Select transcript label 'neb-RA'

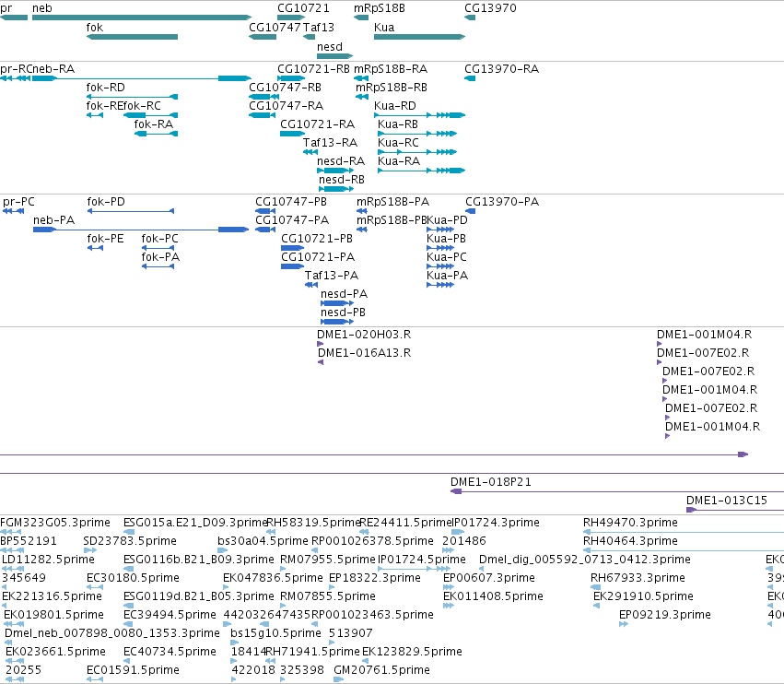click(53, 68)
